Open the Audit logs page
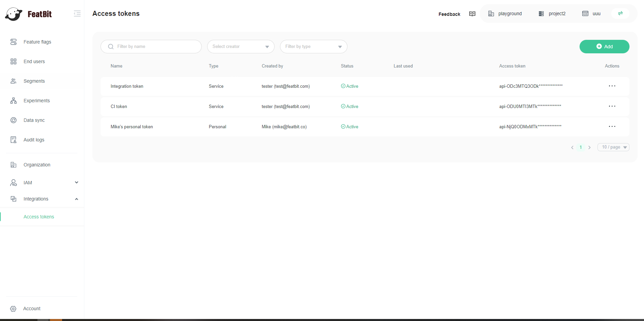This screenshot has height=321, width=644. click(34, 140)
